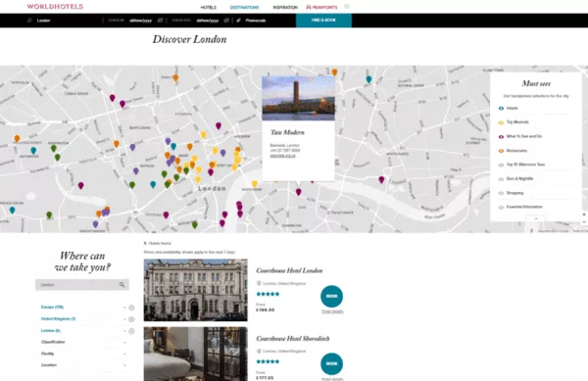The image size is (588, 381).
Task: Click the star rating of Courthouse Hotel London
Action: click(268, 294)
